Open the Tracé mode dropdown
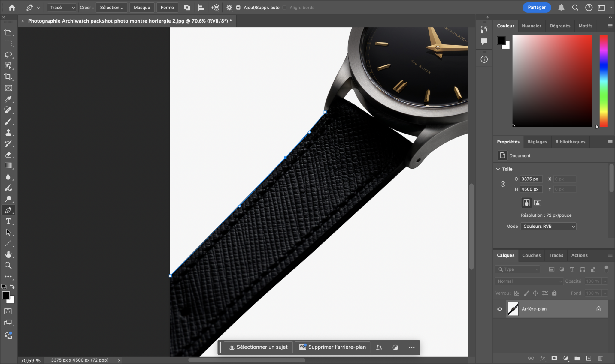Viewport: 615px width, 364px height. pyautogui.click(x=62, y=8)
